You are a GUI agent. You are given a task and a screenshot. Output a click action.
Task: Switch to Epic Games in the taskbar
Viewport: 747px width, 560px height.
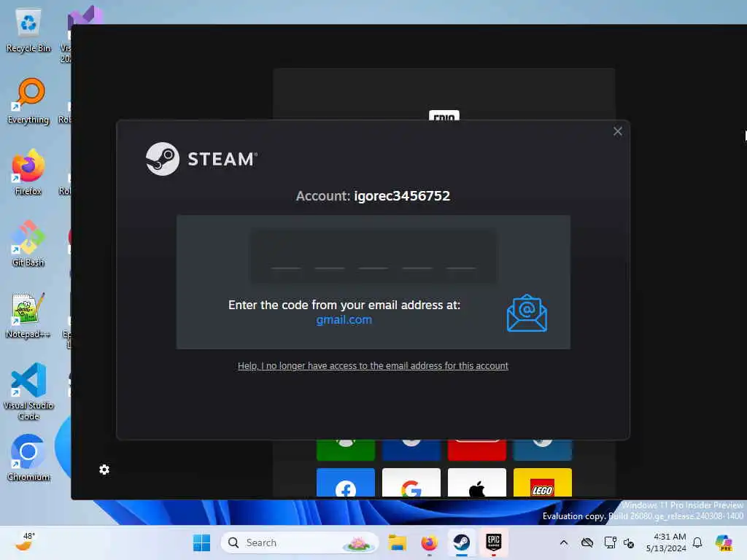494,542
